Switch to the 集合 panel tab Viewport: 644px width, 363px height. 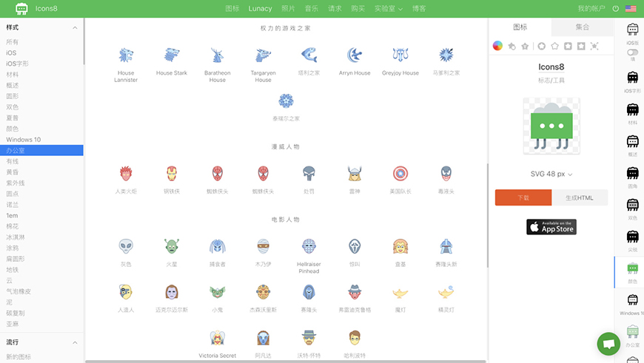click(x=583, y=27)
